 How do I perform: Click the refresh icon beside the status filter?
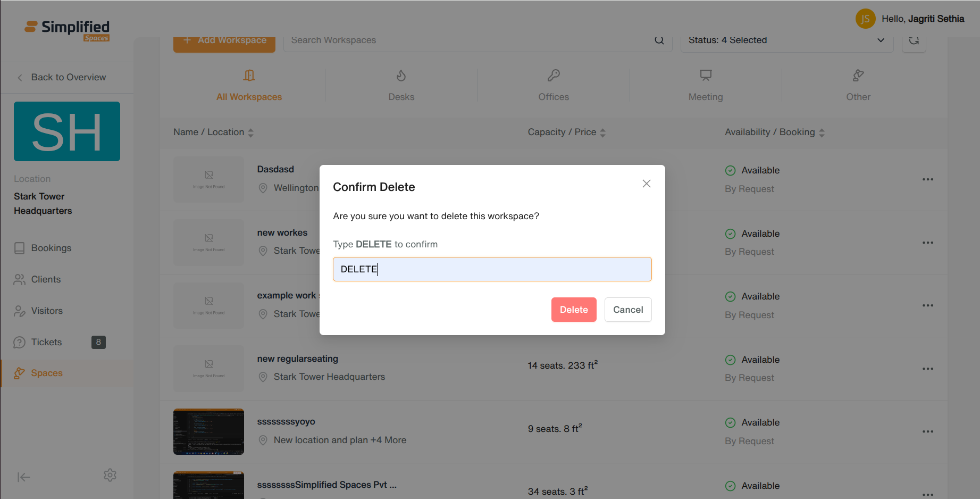point(914,40)
